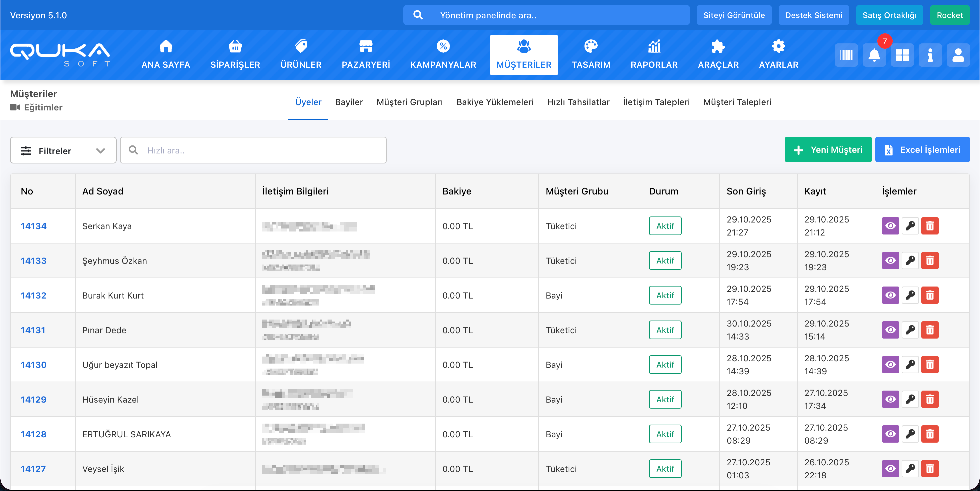Open notifications bell with badge 7
This screenshot has height=491, width=980.
(x=874, y=55)
